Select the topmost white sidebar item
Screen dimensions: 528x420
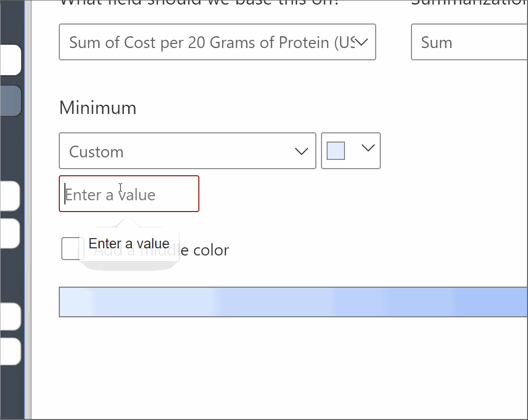(10, 60)
